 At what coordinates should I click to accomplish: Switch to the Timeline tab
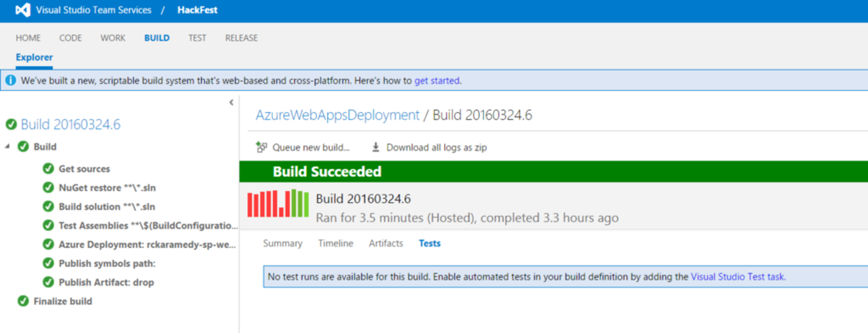click(x=336, y=243)
